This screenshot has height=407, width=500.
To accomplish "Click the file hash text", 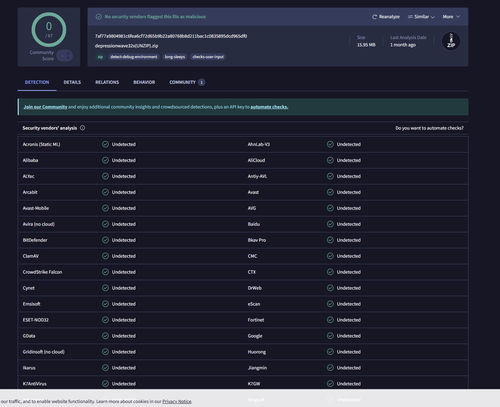I will 171,36.
